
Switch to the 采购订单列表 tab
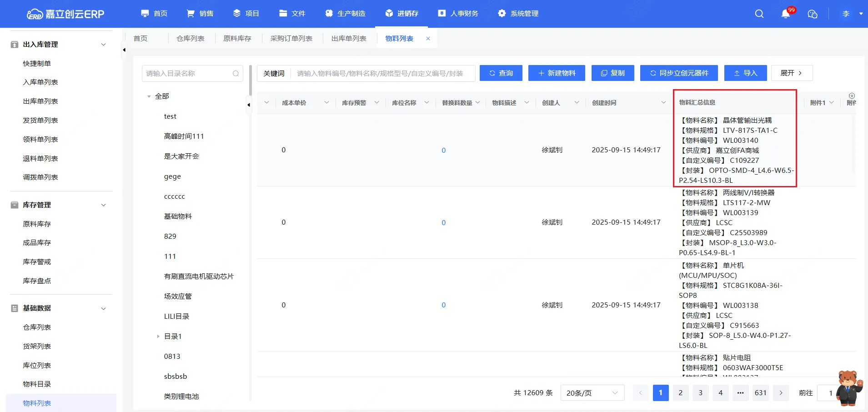(x=291, y=39)
